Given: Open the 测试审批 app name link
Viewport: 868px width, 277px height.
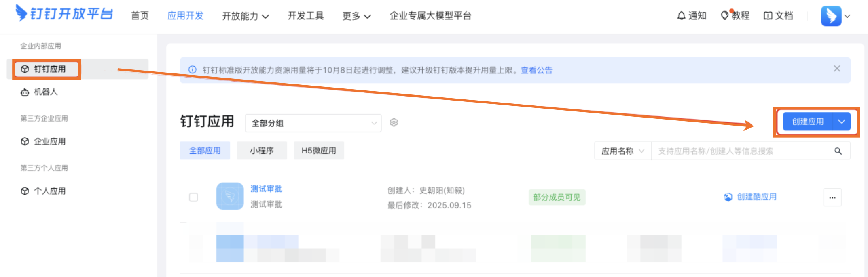Looking at the screenshot, I should (266, 189).
